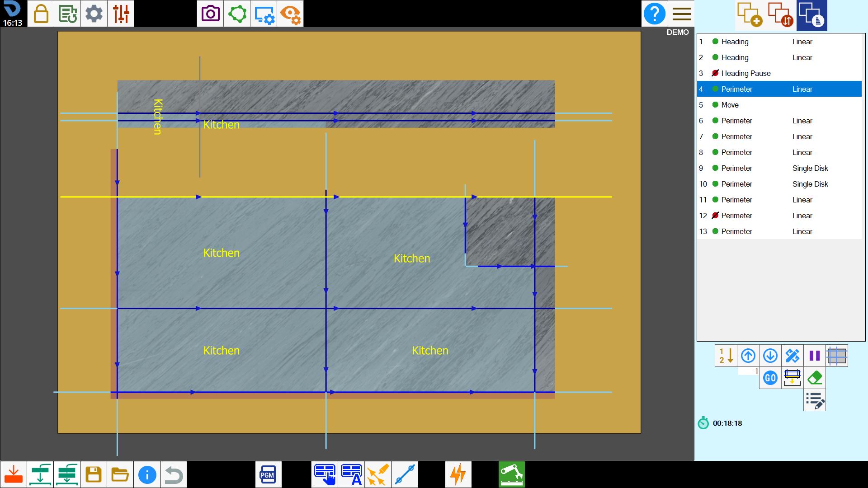This screenshot has width=868, height=488.
Task: Select row 1 Heading Linear
Action: [x=779, y=42]
